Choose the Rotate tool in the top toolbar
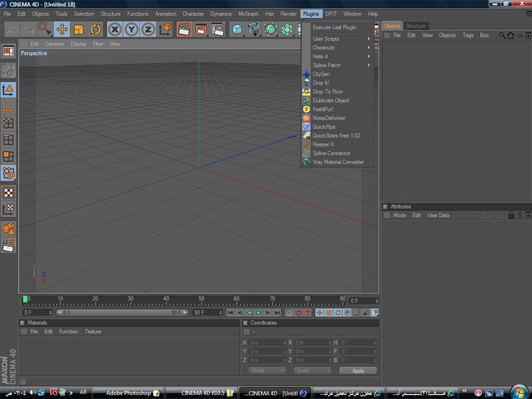The height and width of the screenshot is (399, 532). (95, 29)
